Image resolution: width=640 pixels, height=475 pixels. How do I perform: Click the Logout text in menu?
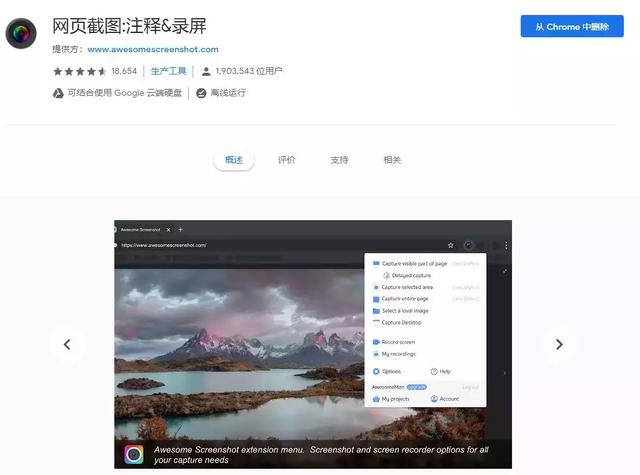(470, 387)
